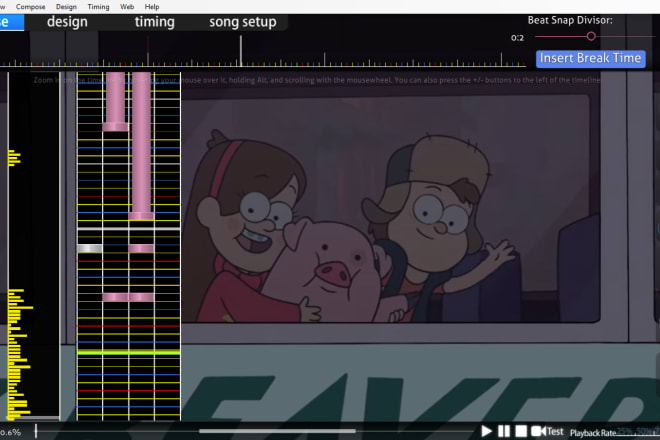
Task: Select the short pink hold note in second column
Action: [115, 101]
